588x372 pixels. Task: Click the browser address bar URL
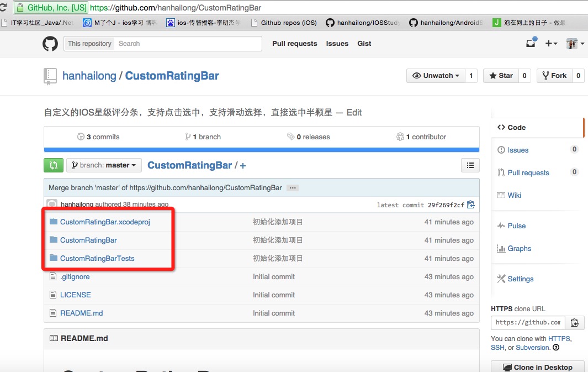[176, 8]
